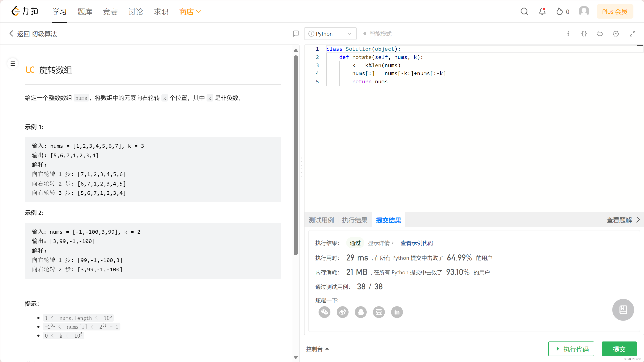Switch to 提交结果 tab
This screenshot has width=644, height=362.
pyautogui.click(x=388, y=220)
